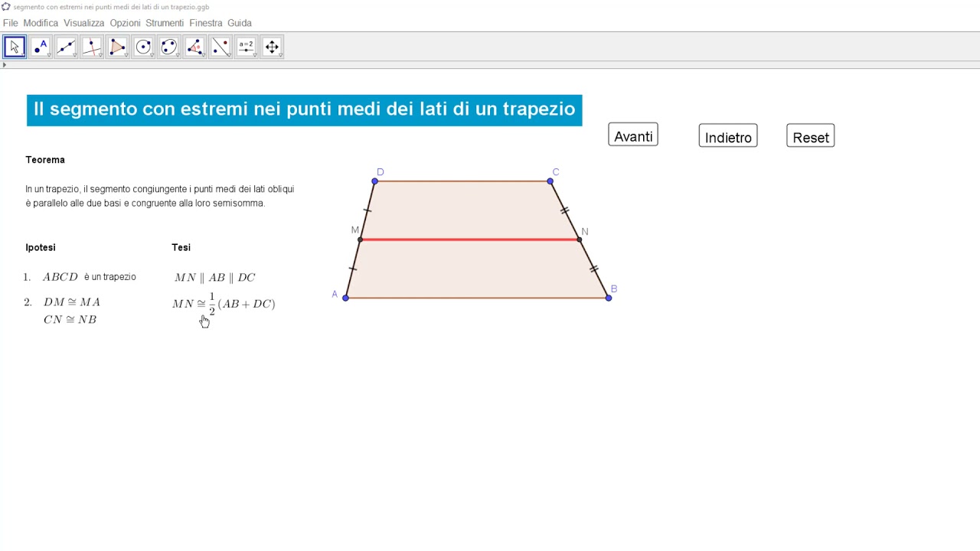This screenshot has height=551, width=980.
Task: Click the formula 'CN ≅ NB'
Action: coord(70,320)
